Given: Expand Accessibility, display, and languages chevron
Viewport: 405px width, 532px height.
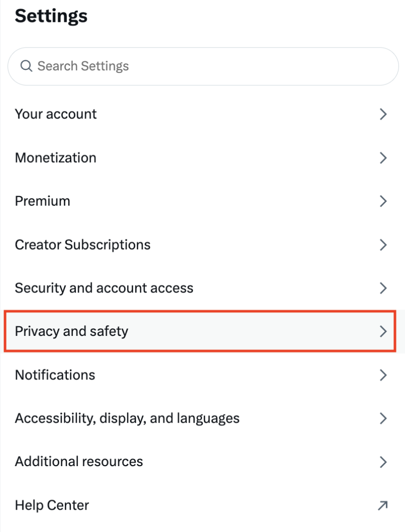Looking at the screenshot, I should coord(383,419).
